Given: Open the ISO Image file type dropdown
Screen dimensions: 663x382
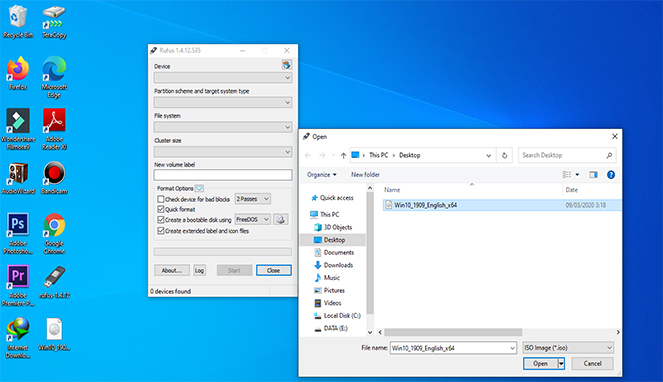Looking at the screenshot, I should tap(568, 348).
